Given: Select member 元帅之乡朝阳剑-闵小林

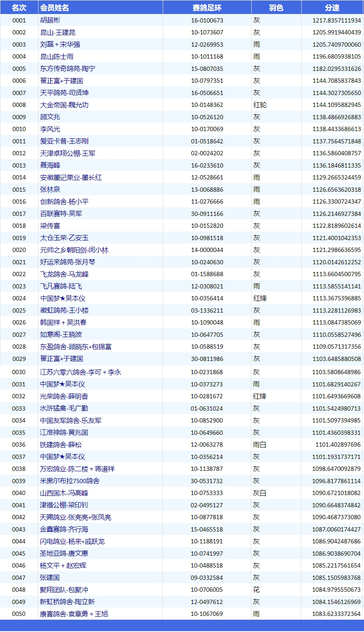Looking at the screenshot, I should 74,250.
